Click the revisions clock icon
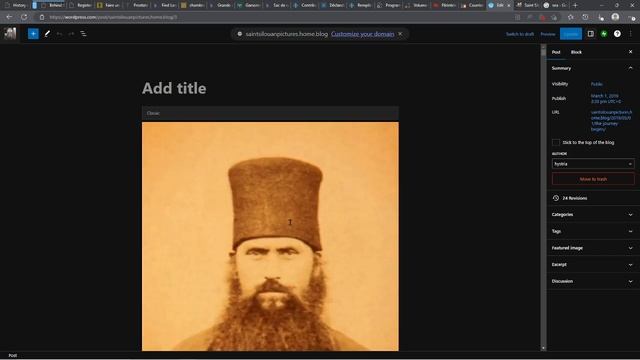The height and width of the screenshot is (360, 640). pos(556,198)
